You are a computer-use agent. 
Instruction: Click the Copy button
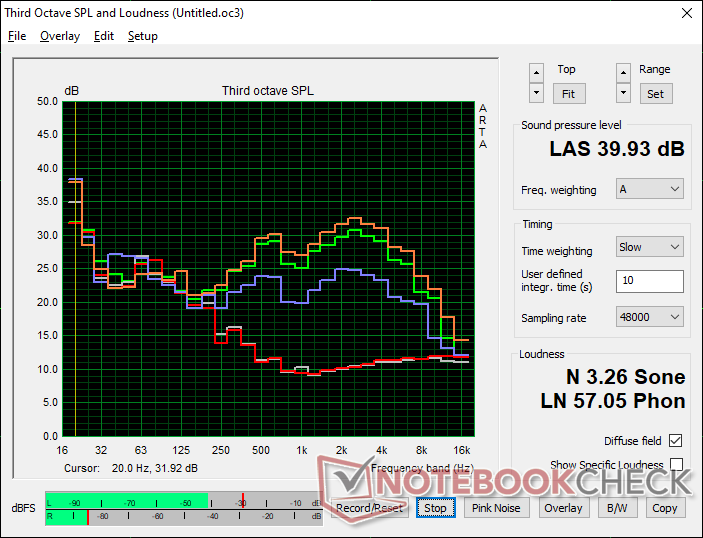665,508
